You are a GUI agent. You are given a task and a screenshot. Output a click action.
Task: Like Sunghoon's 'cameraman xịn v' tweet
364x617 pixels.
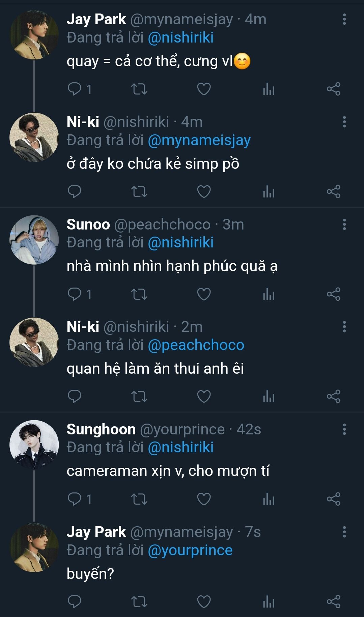pos(204,499)
